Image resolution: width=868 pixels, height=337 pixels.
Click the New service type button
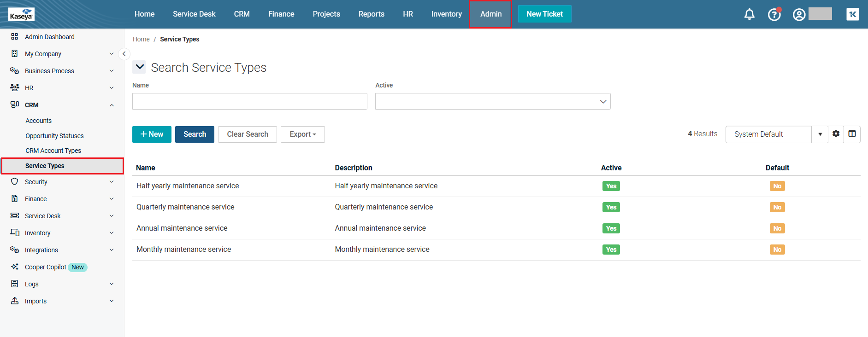click(x=152, y=134)
